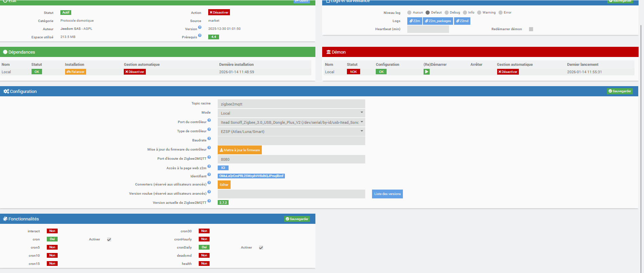The image size is (644, 273).
Task: Toggle the Activer checkbox for cron
Action: pos(109,239)
